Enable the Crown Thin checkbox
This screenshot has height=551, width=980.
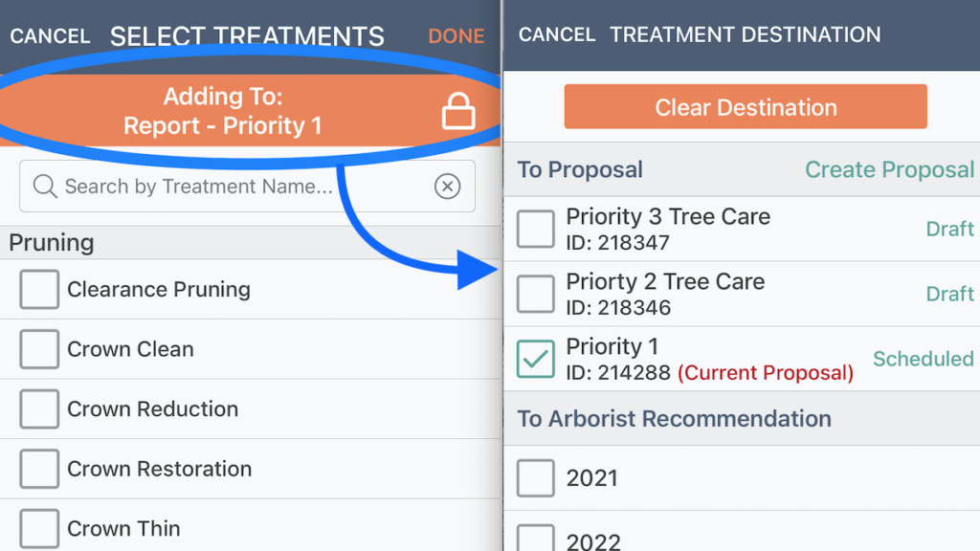39,528
